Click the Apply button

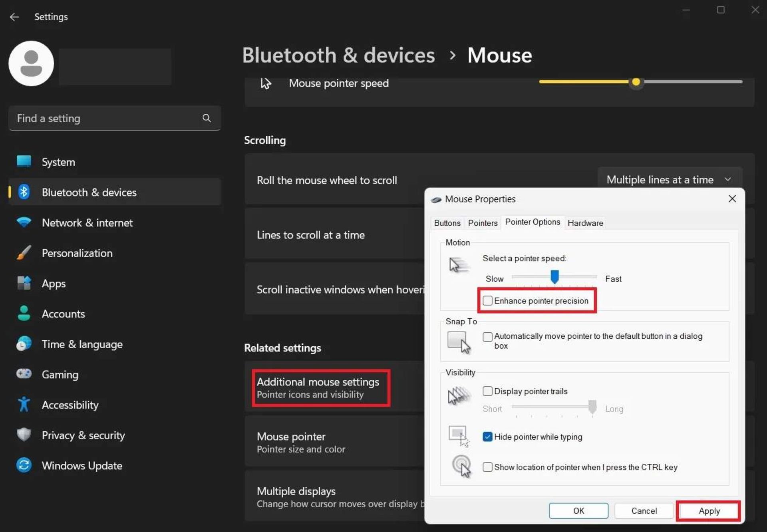[x=709, y=511]
